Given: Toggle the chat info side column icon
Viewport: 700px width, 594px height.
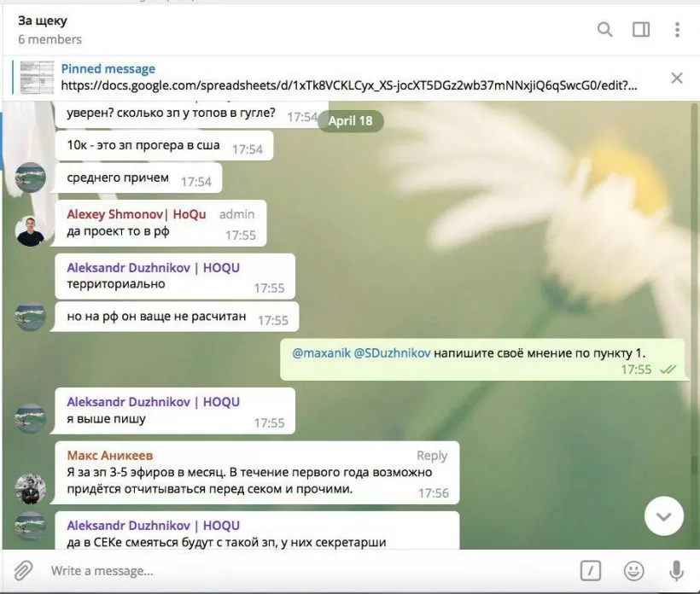Looking at the screenshot, I should (640, 29).
